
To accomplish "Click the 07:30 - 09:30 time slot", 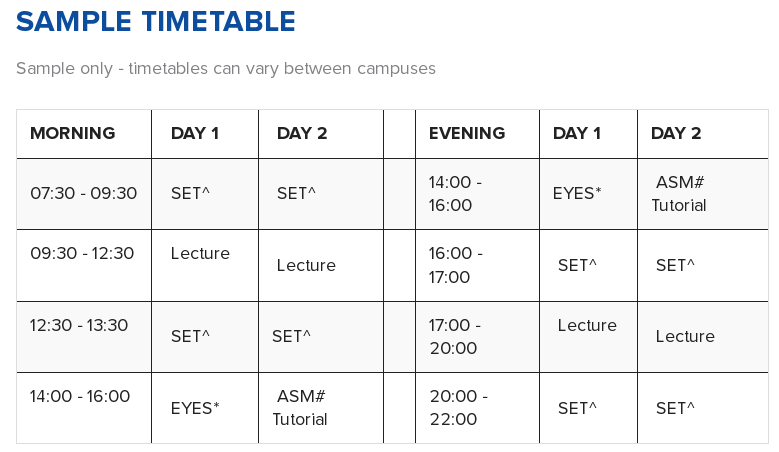I will [x=83, y=193].
